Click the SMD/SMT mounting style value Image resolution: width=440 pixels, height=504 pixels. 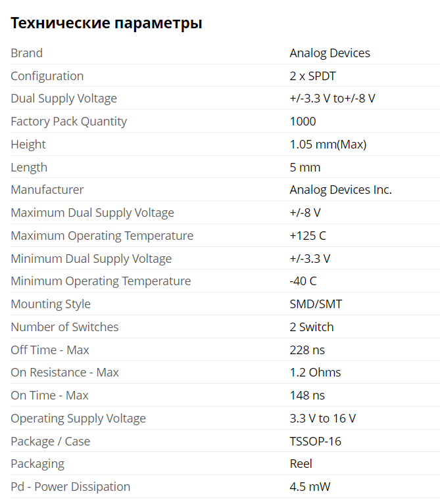coord(316,304)
